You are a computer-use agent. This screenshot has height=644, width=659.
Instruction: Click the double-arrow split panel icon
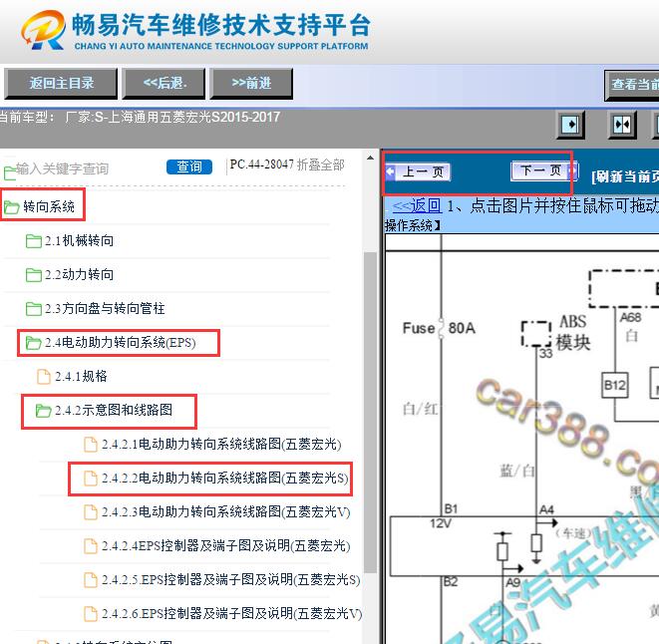tap(622, 125)
